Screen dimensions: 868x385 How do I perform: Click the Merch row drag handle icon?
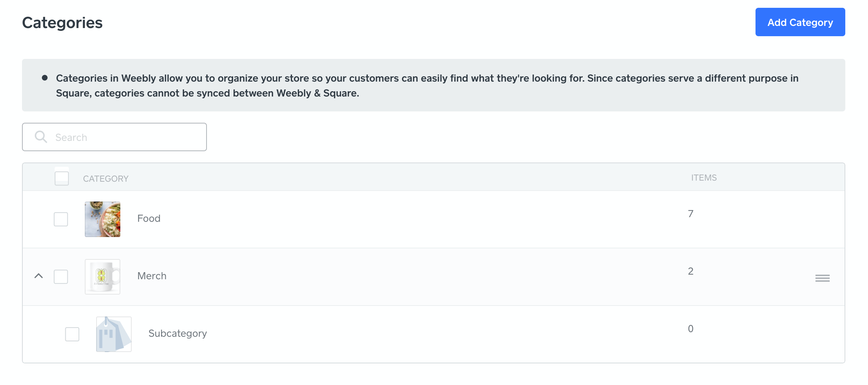pyautogui.click(x=822, y=278)
